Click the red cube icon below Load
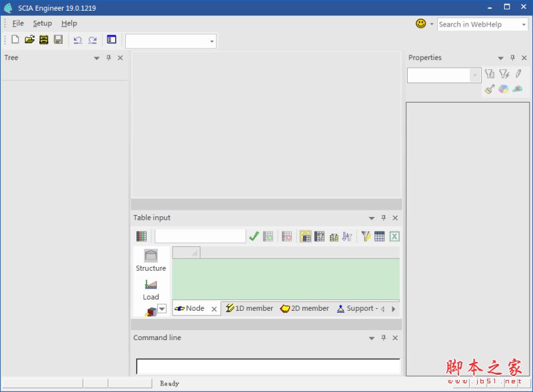The width and height of the screenshot is (533, 392). coord(151,311)
